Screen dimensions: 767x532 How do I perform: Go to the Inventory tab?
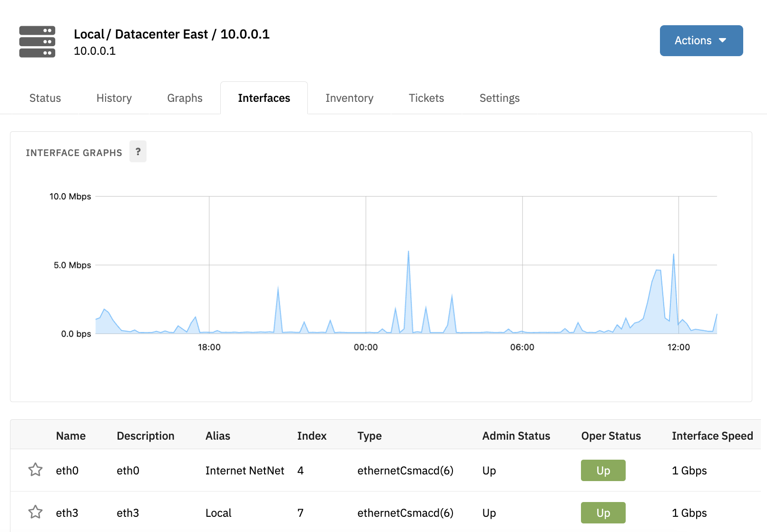(x=349, y=98)
